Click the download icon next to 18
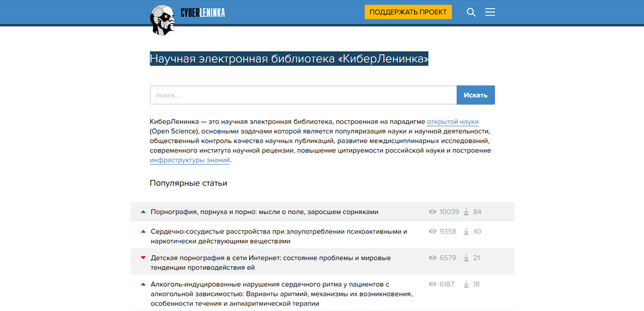 pyautogui.click(x=466, y=285)
